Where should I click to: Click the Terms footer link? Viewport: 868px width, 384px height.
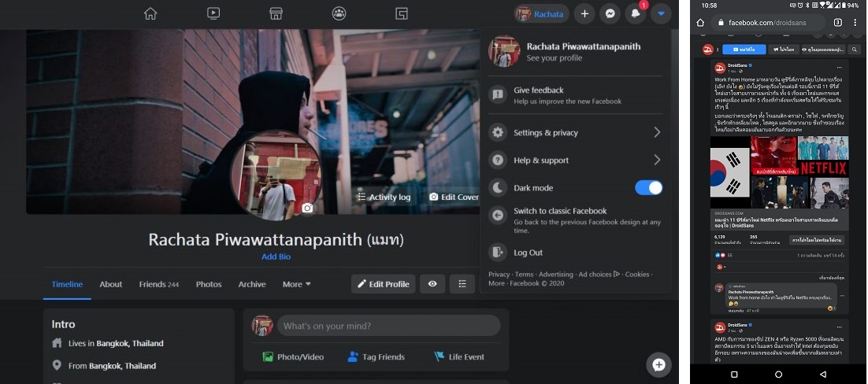point(525,274)
